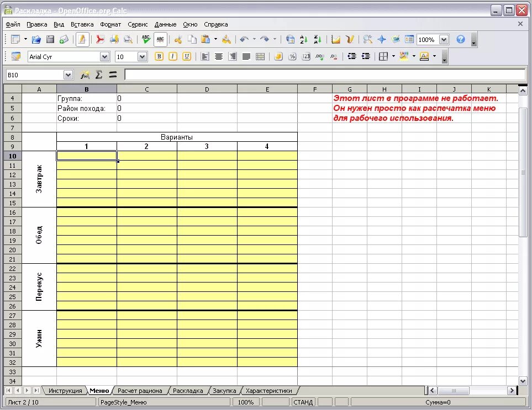Expand the Borders dropdown arrow

tap(393, 56)
